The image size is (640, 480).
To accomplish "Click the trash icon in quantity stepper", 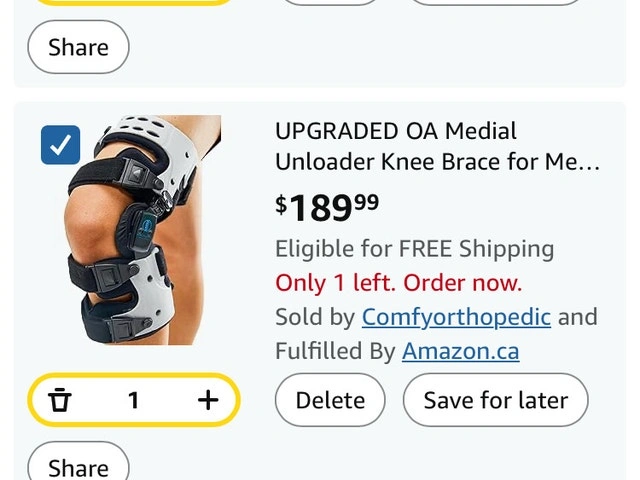I will point(61,400).
